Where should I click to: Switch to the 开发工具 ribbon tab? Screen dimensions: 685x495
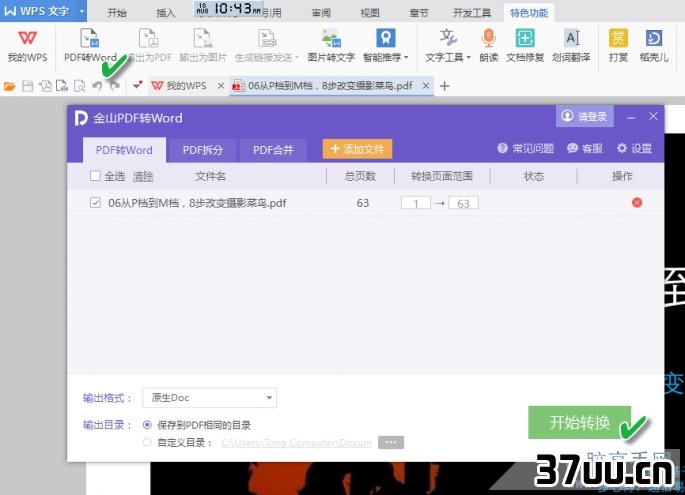472,13
